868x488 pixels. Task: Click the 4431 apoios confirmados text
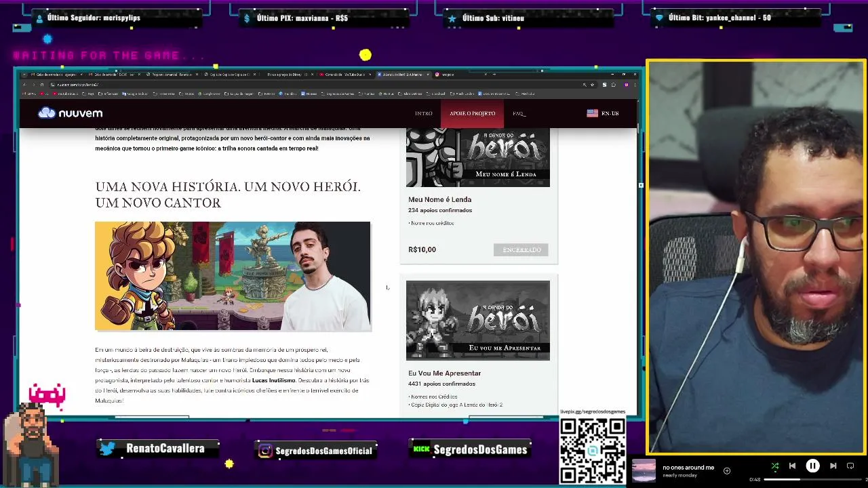click(441, 384)
